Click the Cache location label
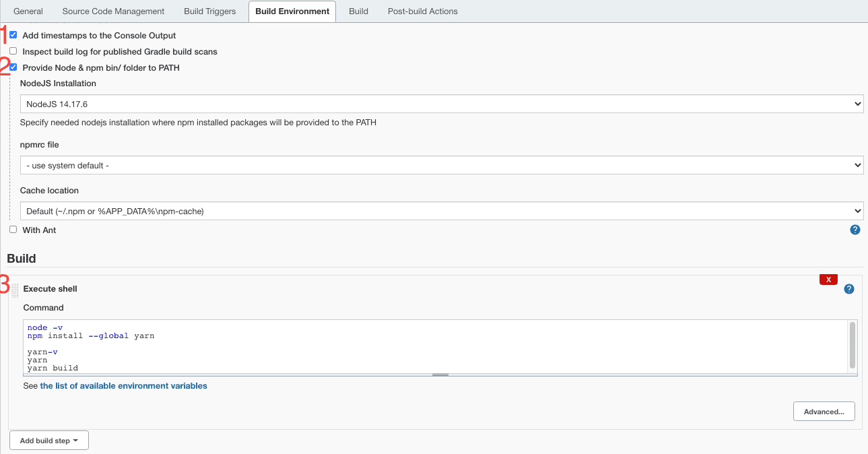The width and height of the screenshot is (868, 454). click(49, 191)
